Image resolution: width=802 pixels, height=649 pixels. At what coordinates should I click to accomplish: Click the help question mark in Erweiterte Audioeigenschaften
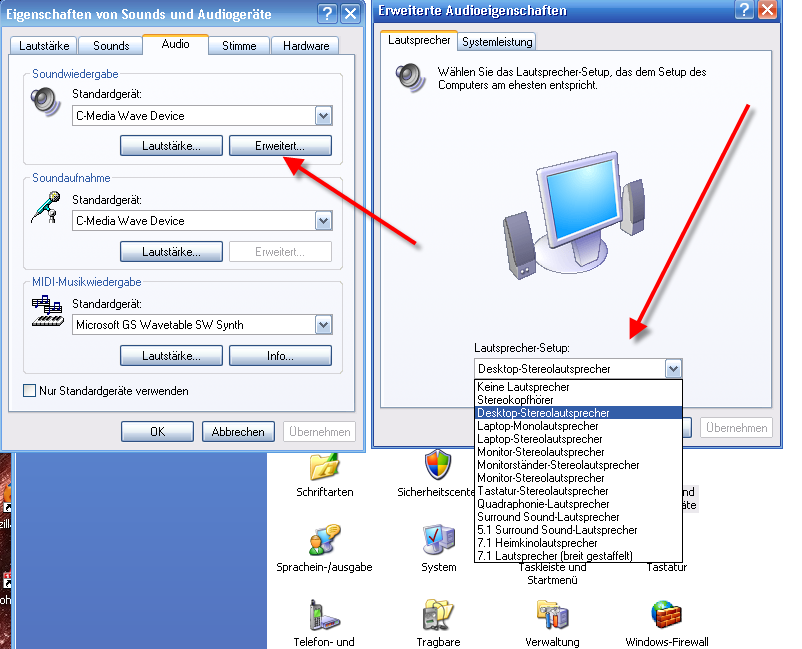pos(744,9)
